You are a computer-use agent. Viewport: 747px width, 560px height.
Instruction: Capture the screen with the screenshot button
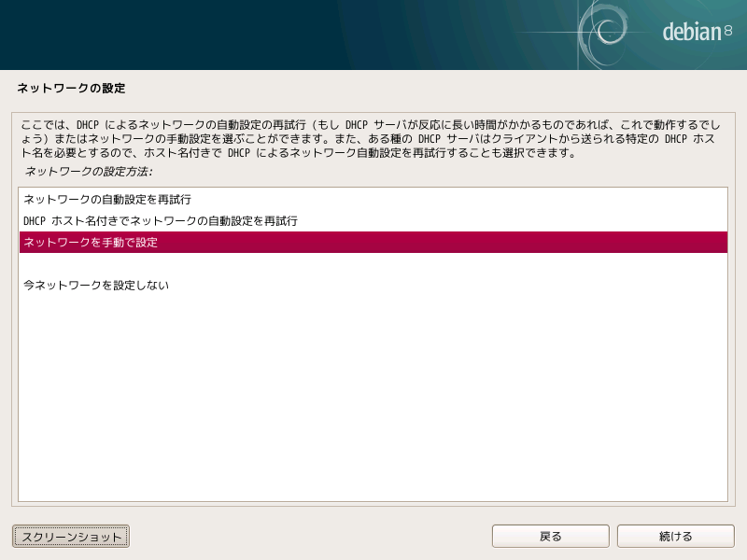point(69,536)
